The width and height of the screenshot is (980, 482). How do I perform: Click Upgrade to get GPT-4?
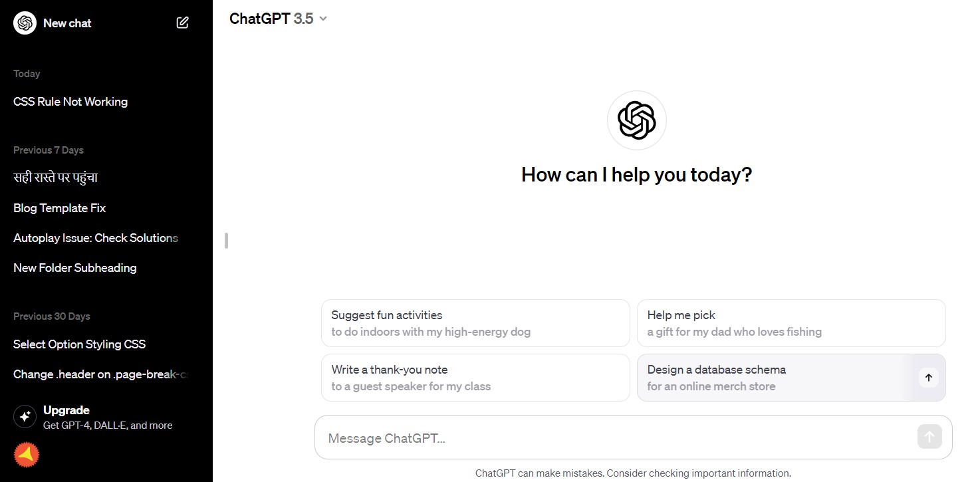point(66,410)
